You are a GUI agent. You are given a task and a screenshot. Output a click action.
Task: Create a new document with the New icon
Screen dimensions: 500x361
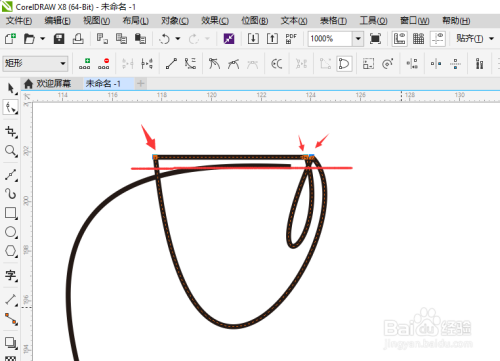click(10, 39)
